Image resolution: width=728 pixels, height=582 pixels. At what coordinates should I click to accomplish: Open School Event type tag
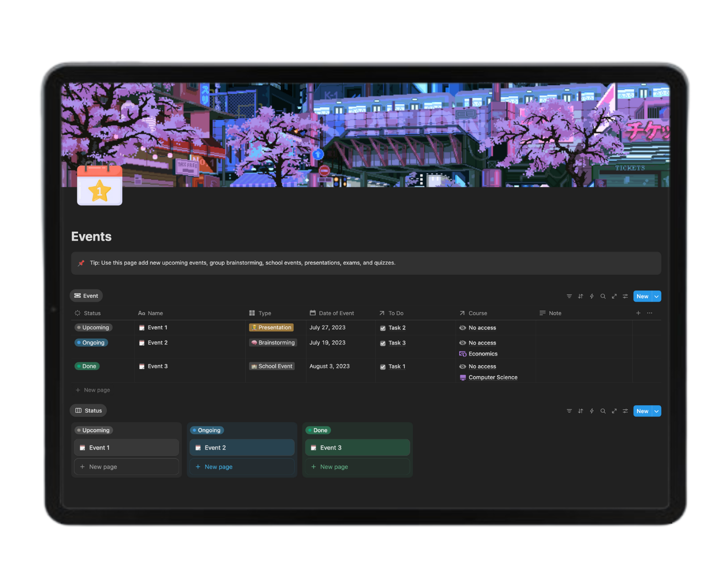point(272,367)
